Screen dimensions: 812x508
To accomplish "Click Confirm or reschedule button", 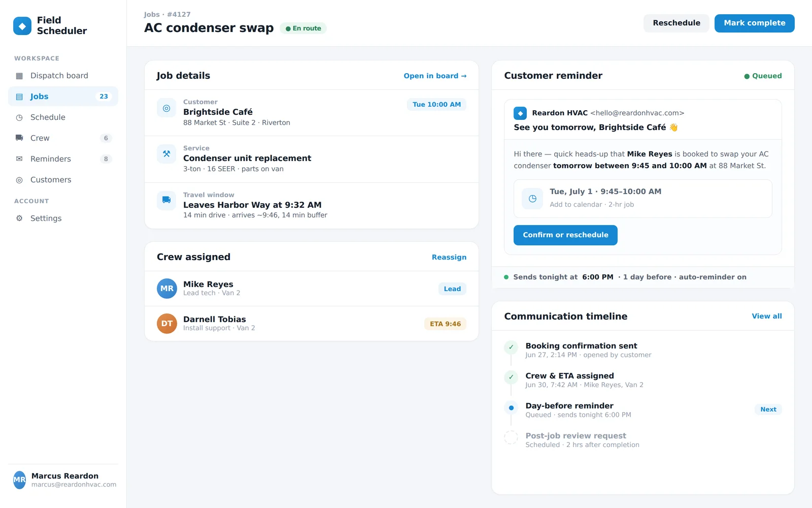I will [x=565, y=235].
